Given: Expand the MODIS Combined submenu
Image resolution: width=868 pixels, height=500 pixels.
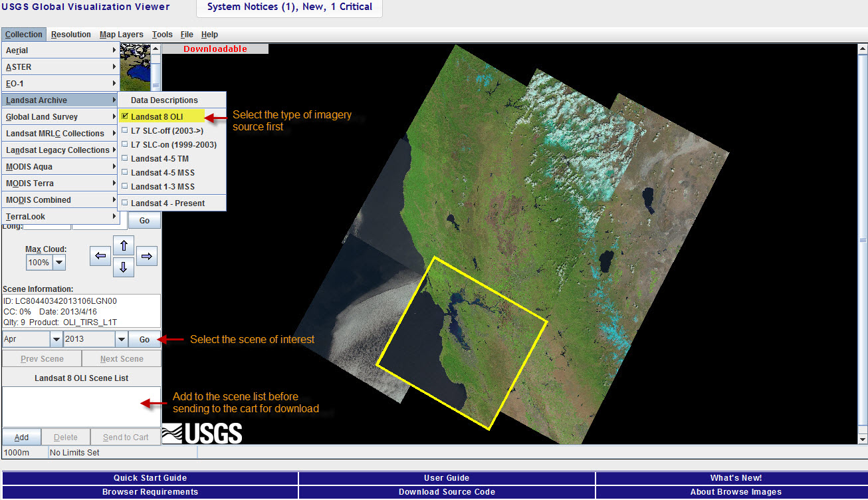Looking at the screenshot, I should (60, 199).
